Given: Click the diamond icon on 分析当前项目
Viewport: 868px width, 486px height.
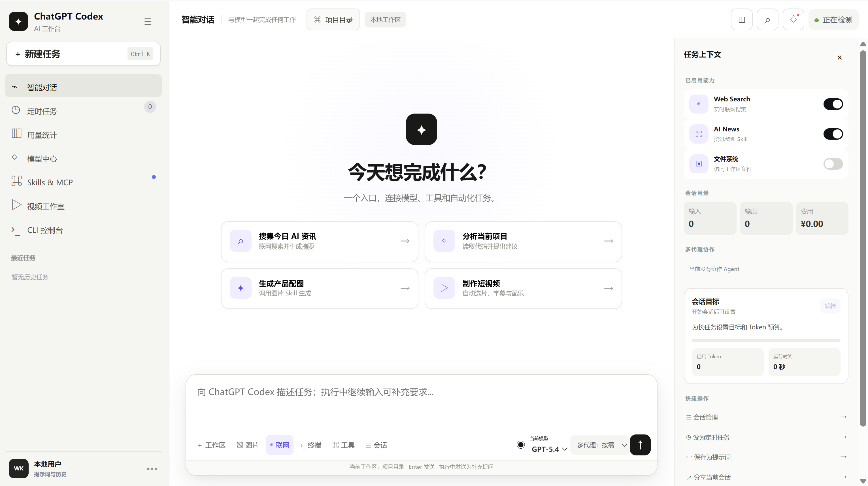Looking at the screenshot, I should coord(444,241).
